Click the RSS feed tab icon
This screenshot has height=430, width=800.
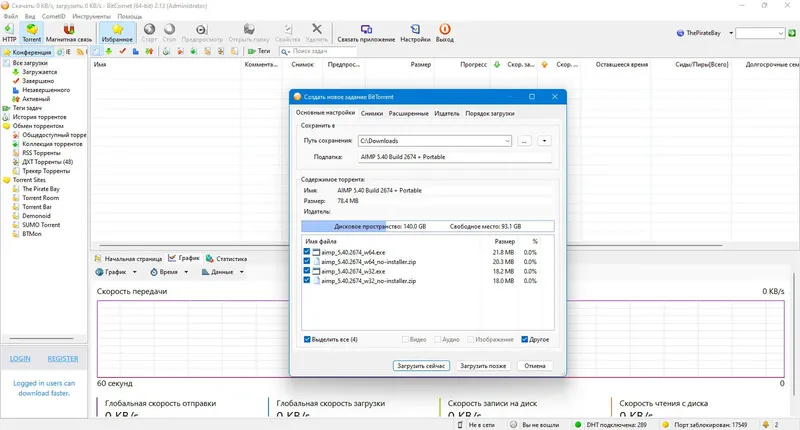click(81, 52)
